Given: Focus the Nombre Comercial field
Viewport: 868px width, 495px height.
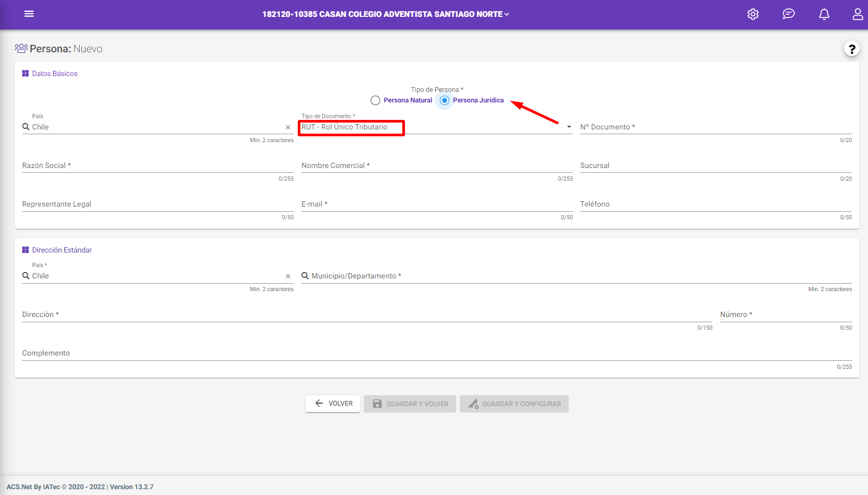Looking at the screenshot, I should (x=437, y=165).
